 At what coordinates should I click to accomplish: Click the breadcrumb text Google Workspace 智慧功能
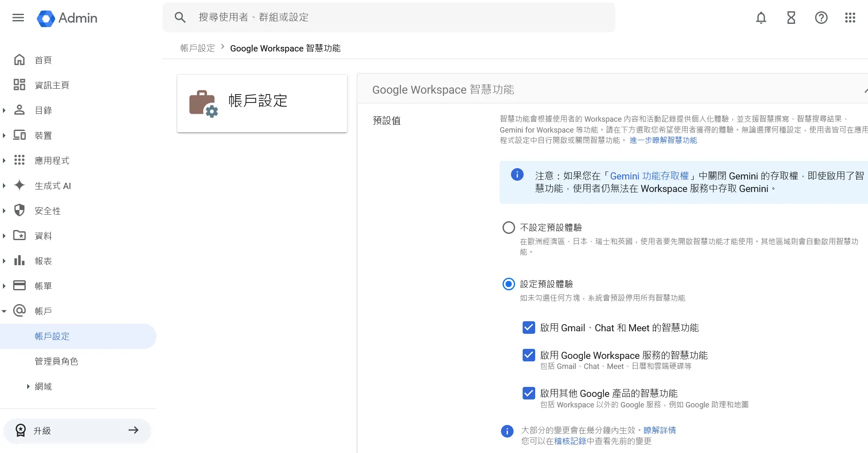286,48
